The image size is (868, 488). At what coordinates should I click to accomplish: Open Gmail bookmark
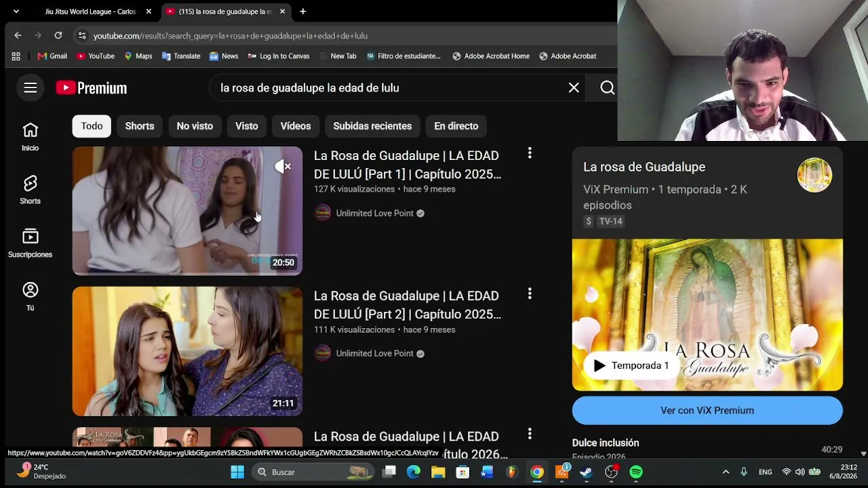click(52, 56)
